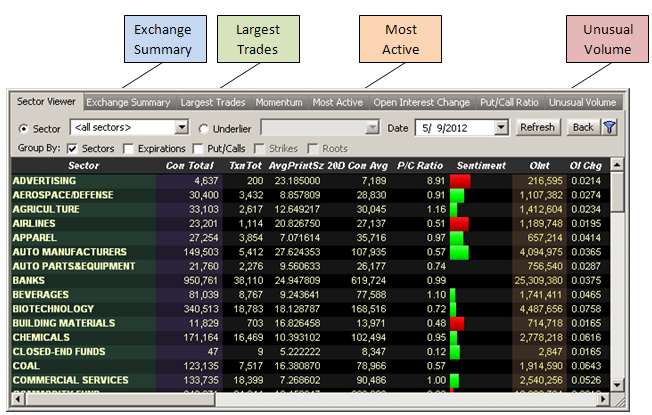
Task: Open the Unusual Volume tab
Action: (x=583, y=102)
